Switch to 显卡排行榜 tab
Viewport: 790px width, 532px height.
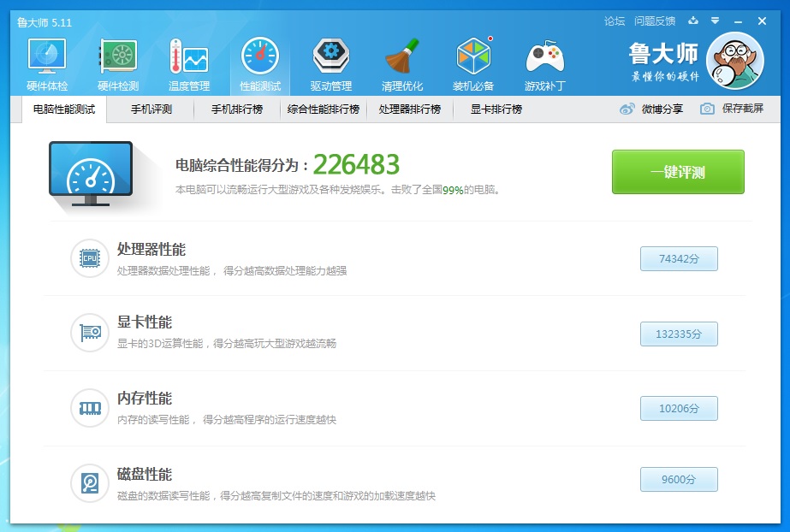tap(496, 109)
